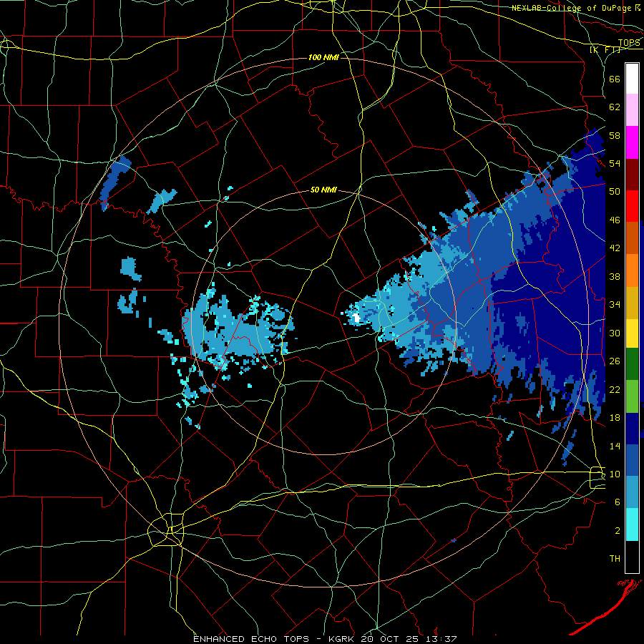Click the legend value 42
The image size is (644, 644).
pos(615,248)
